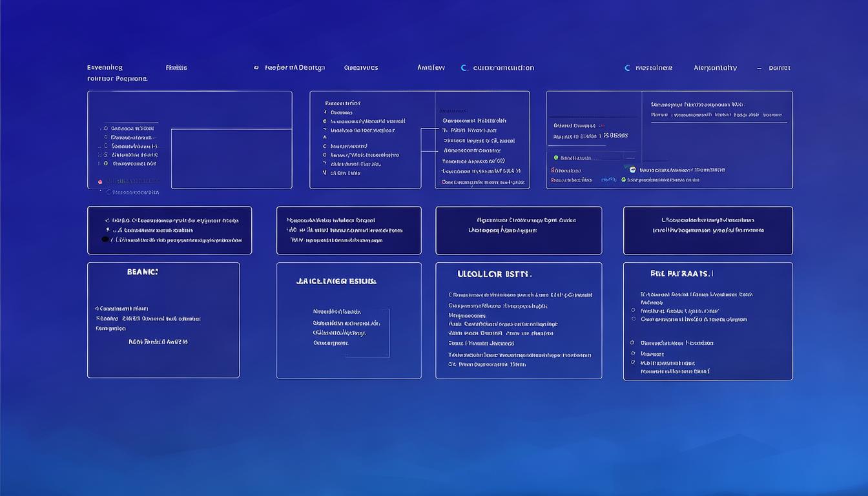
Task: Click the pink dot icon in top-left panel
Action: pos(100,182)
